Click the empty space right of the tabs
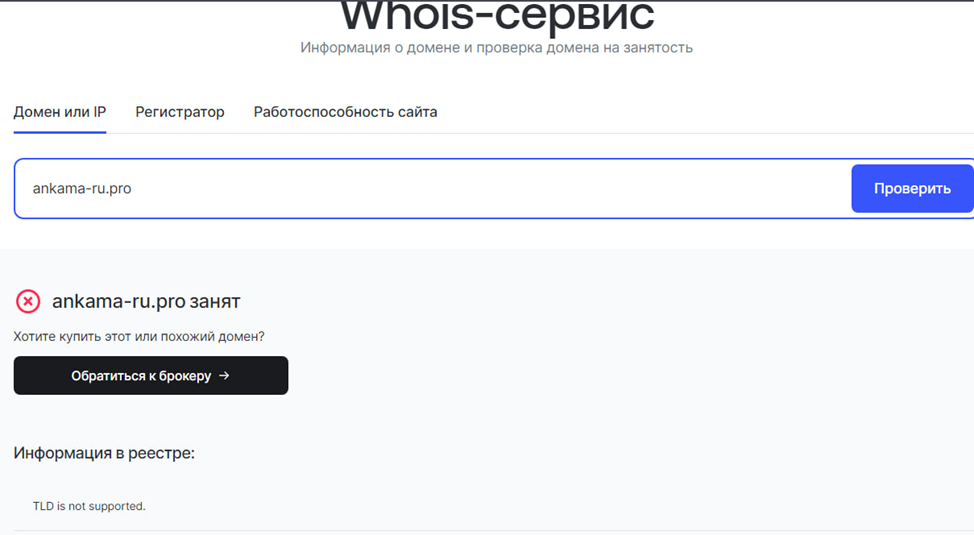 700,112
